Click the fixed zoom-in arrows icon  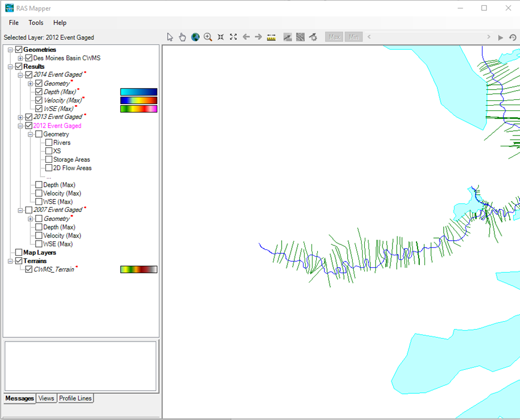(221, 37)
